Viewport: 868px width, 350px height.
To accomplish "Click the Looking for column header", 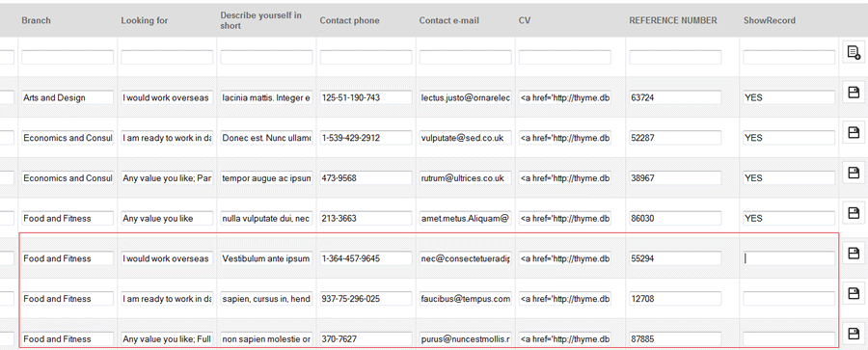I will click(x=145, y=20).
